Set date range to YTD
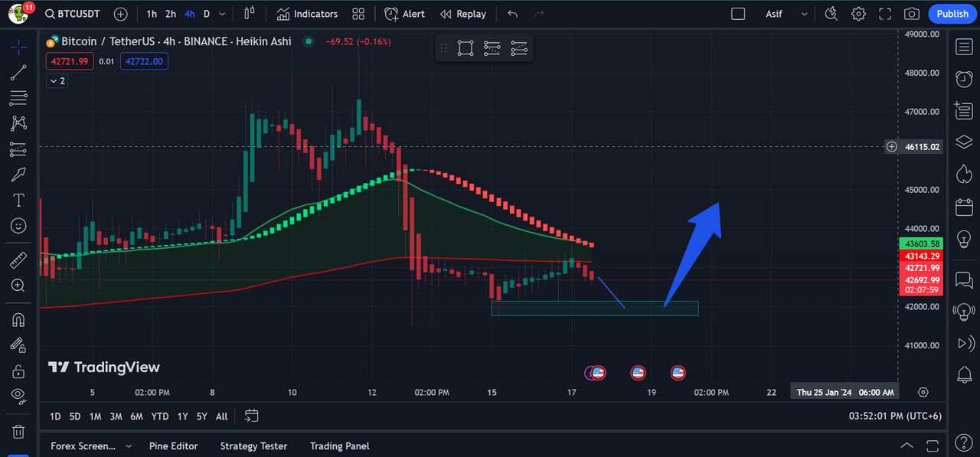The width and height of the screenshot is (980, 457). [x=160, y=416]
